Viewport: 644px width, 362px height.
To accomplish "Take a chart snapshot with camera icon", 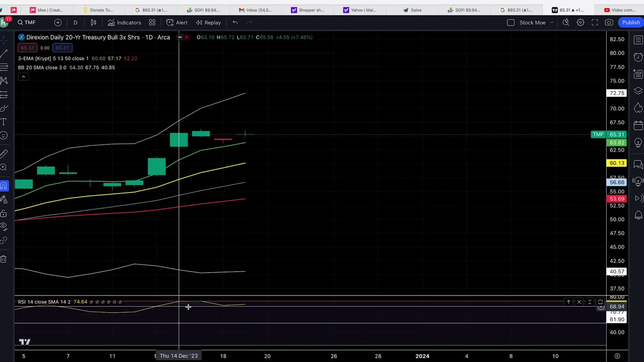I will click(x=609, y=23).
